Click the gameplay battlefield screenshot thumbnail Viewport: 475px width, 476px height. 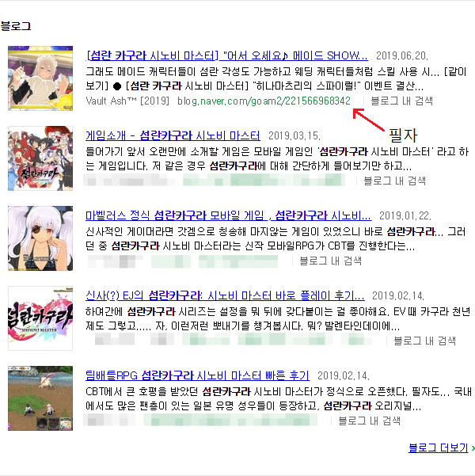tap(40, 398)
